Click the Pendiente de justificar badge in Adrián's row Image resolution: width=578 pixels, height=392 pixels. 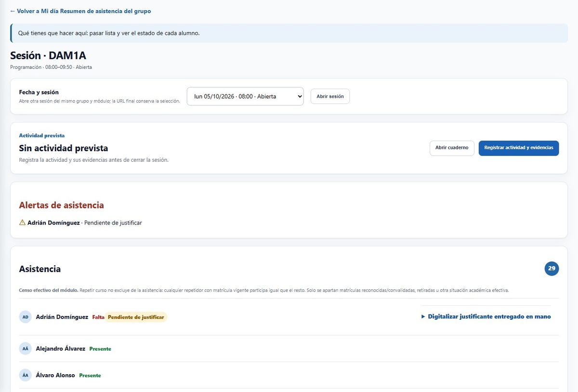coord(136,317)
